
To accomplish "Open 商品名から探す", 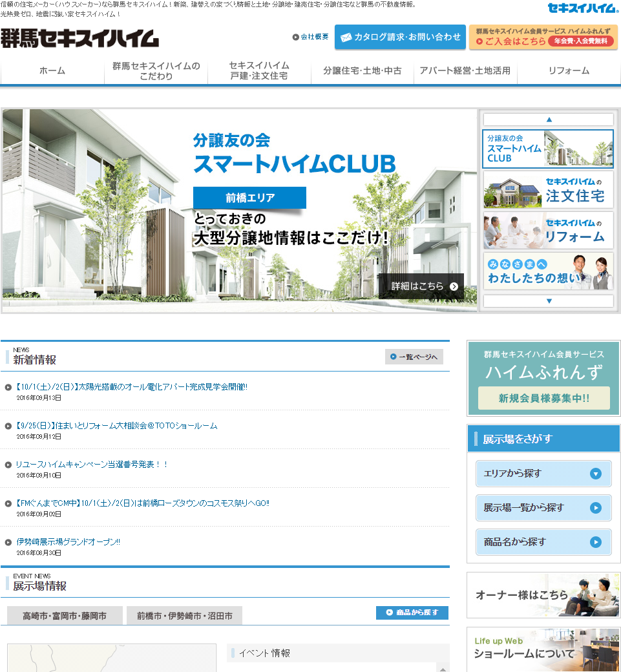I will [543, 542].
